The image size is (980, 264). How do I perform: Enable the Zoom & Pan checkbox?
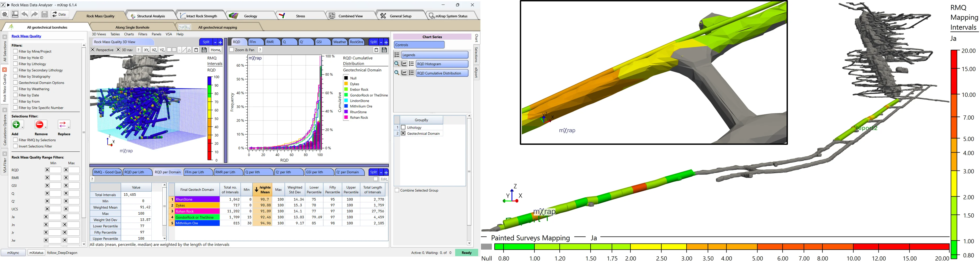coord(231,50)
